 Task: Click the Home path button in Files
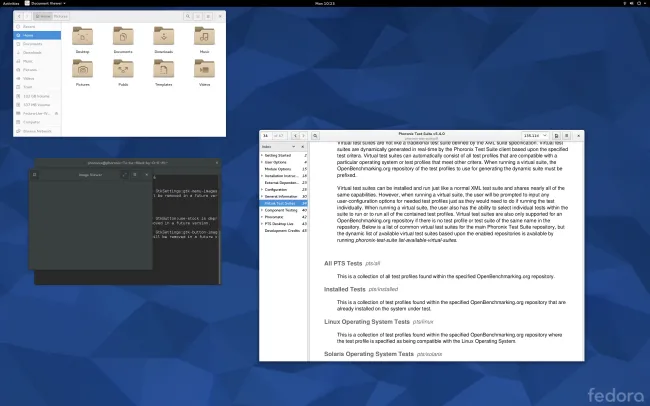click(43, 16)
